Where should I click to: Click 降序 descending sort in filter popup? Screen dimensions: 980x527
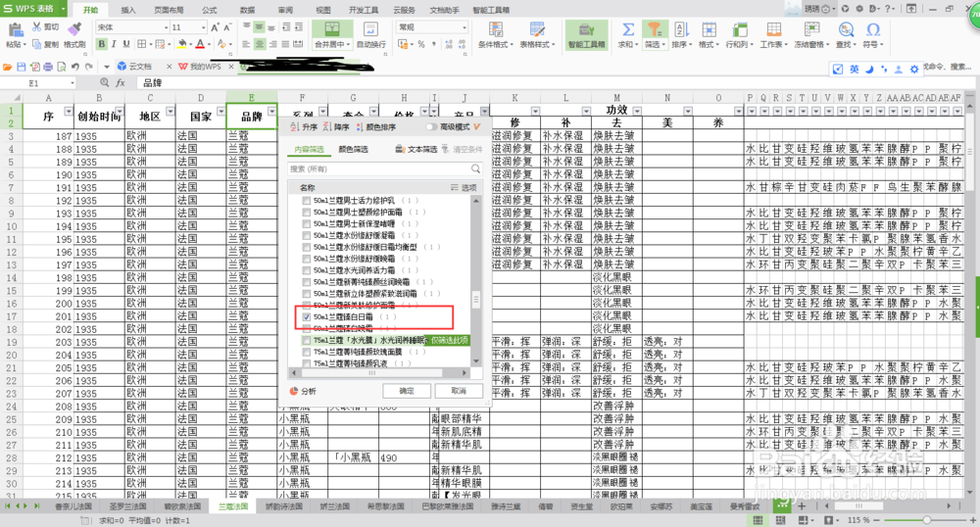[x=336, y=126]
